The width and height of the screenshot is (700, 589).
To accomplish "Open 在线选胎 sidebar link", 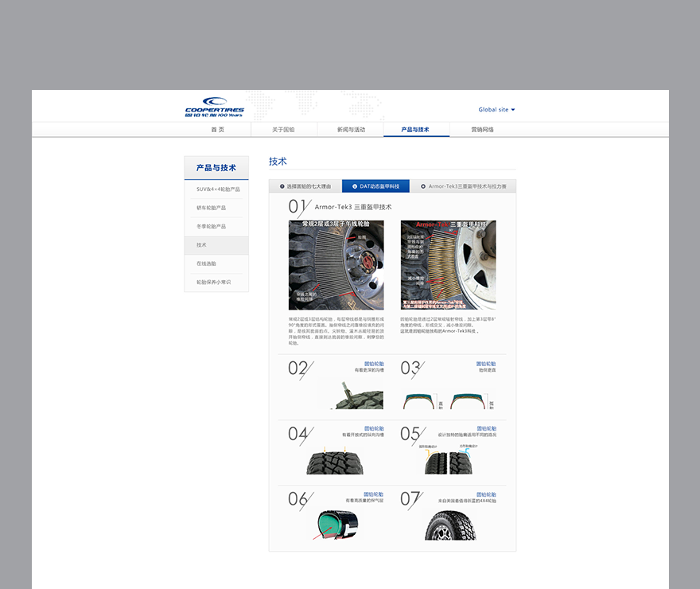I will pos(206,263).
